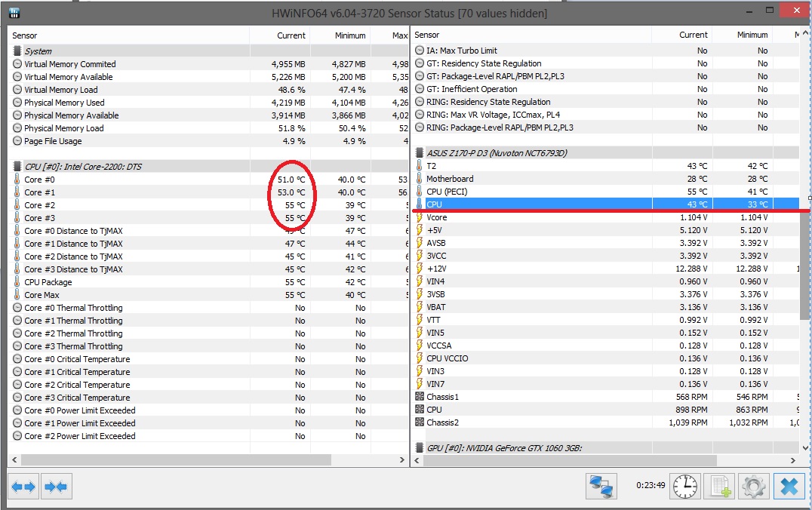Click left panel horizontal scrollbar left arrow
The width and height of the screenshot is (812, 510).
click(x=14, y=459)
